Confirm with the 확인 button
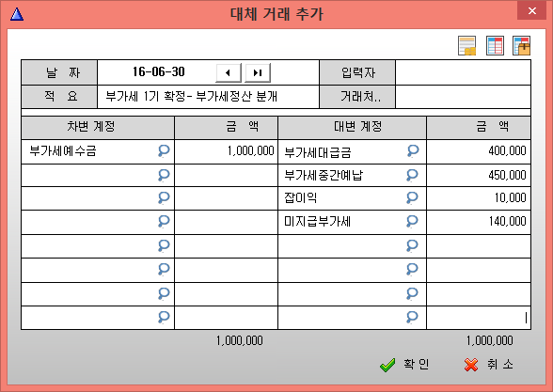This screenshot has width=553, height=392. point(404,365)
